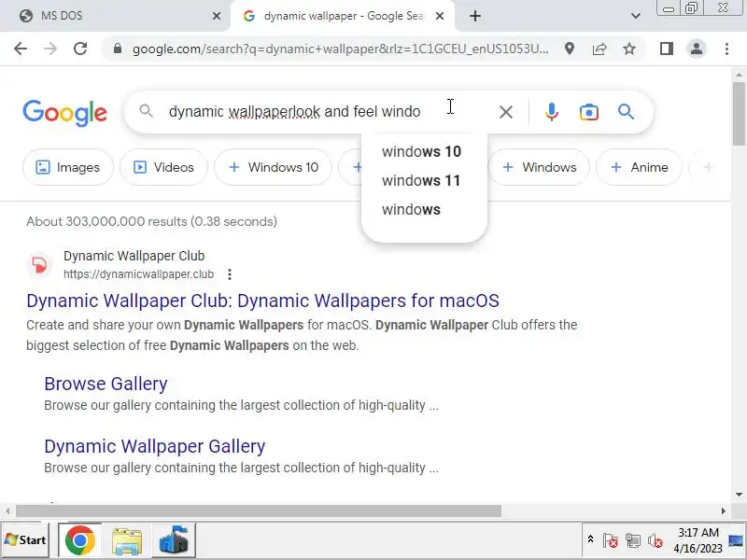Open the blue flag app in taskbar
The image size is (747, 560).
click(x=174, y=540)
